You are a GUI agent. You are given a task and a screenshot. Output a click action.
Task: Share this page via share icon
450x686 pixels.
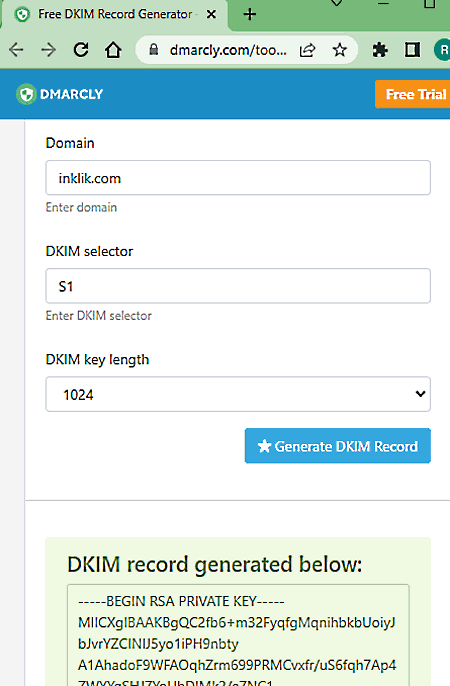point(307,50)
